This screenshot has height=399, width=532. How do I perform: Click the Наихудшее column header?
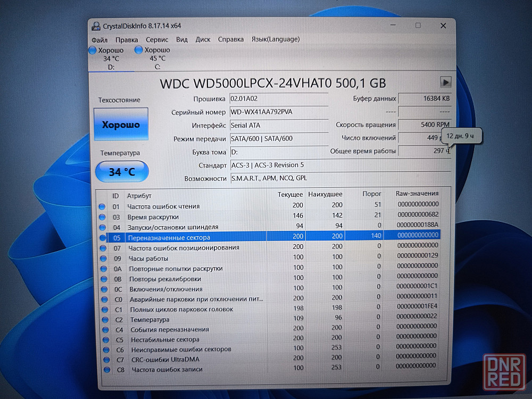[x=325, y=194]
